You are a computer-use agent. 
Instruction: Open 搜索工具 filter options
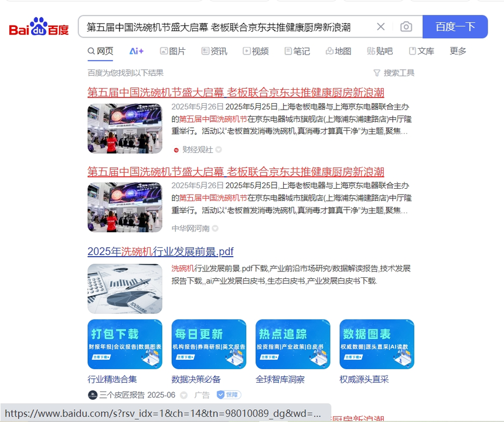point(394,73)
